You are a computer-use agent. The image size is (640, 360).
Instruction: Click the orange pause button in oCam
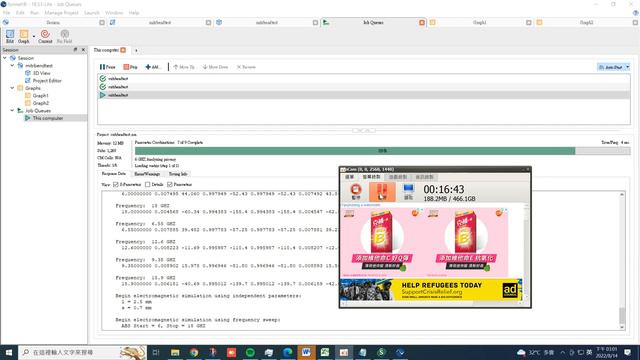(382, 192)
